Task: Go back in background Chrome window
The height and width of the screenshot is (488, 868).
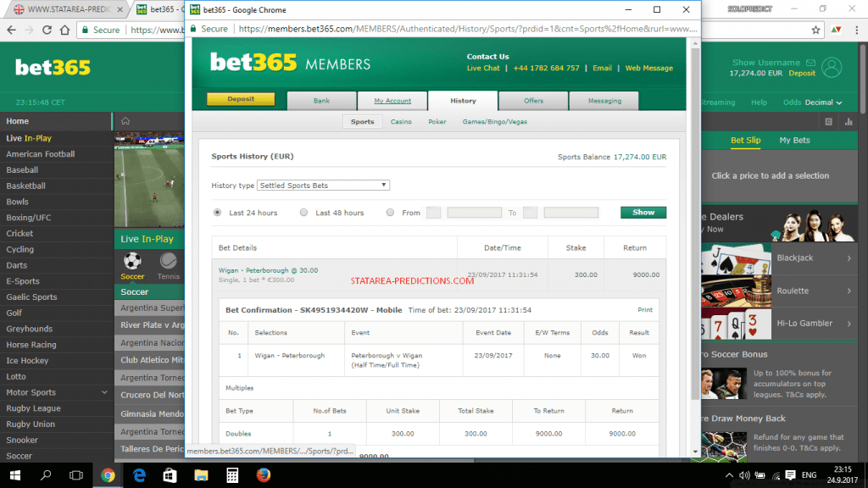Action: pos(12,30)
